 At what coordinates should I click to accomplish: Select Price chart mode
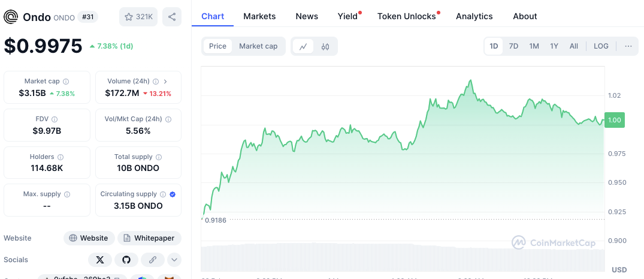point(217,46)
